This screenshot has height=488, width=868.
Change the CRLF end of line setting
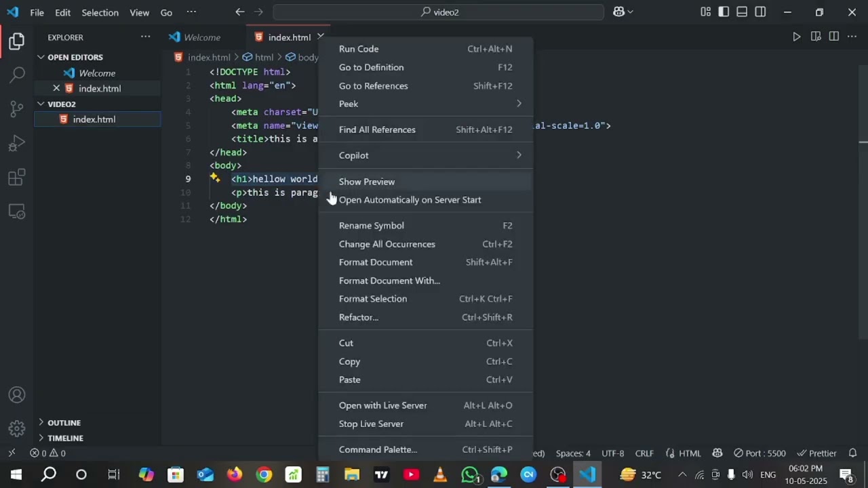644,453
